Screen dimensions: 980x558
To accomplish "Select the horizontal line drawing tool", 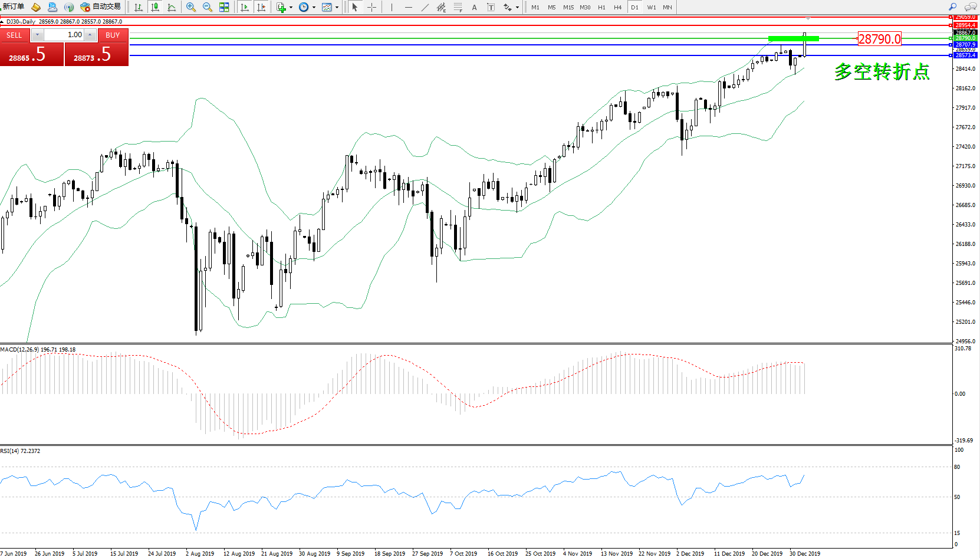I will (408, 7).
